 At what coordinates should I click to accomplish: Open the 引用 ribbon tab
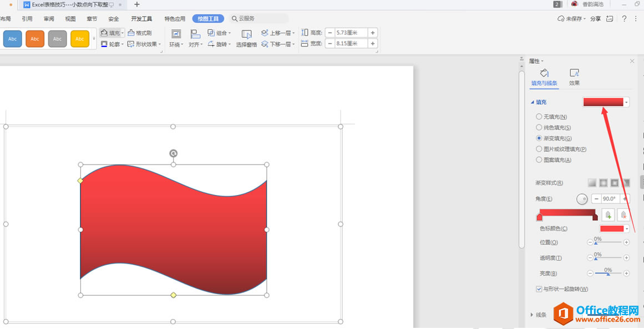[x=27, y=18]
